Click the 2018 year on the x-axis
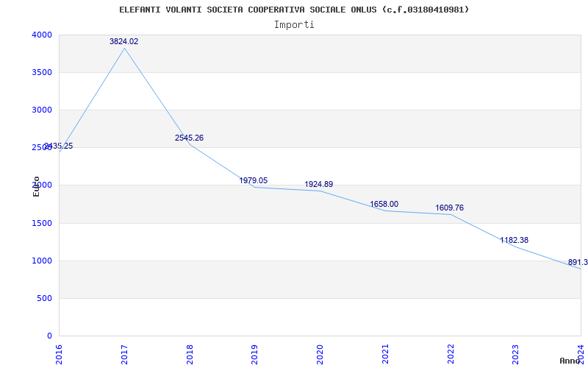 coord(190,354)
